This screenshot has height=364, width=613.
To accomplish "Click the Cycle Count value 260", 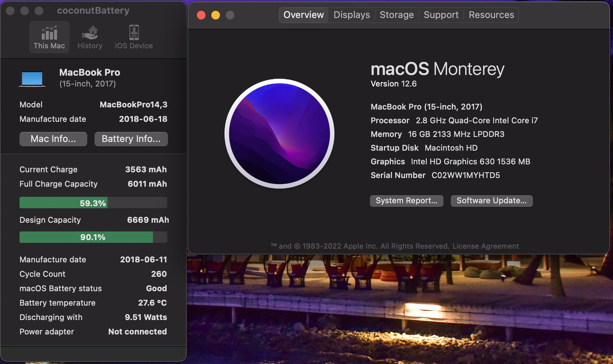I will [159, 274].
